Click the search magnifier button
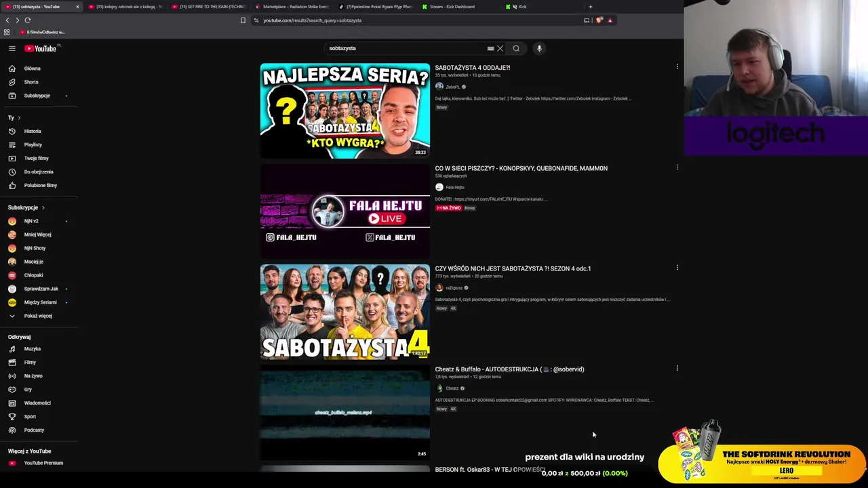 point(516,48)
